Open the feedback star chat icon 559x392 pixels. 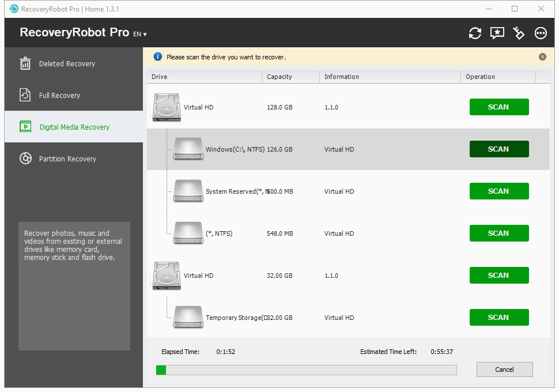click(497, 33)
